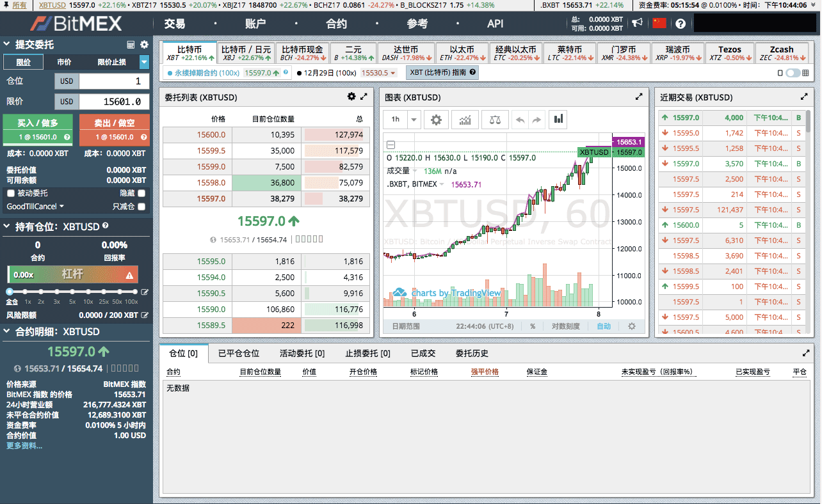
Task: Undo last chart action
Action: [x=520, y=120]
